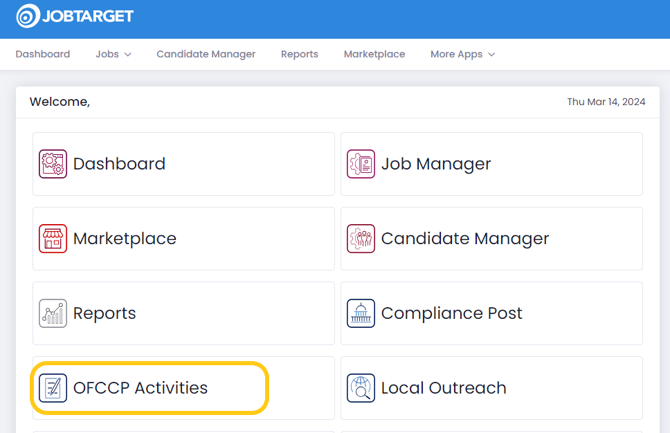Click the Job Manager tile icon
The width and height of the screenshot is (670, 433).
pyautogui.click(x=361, y=164)
